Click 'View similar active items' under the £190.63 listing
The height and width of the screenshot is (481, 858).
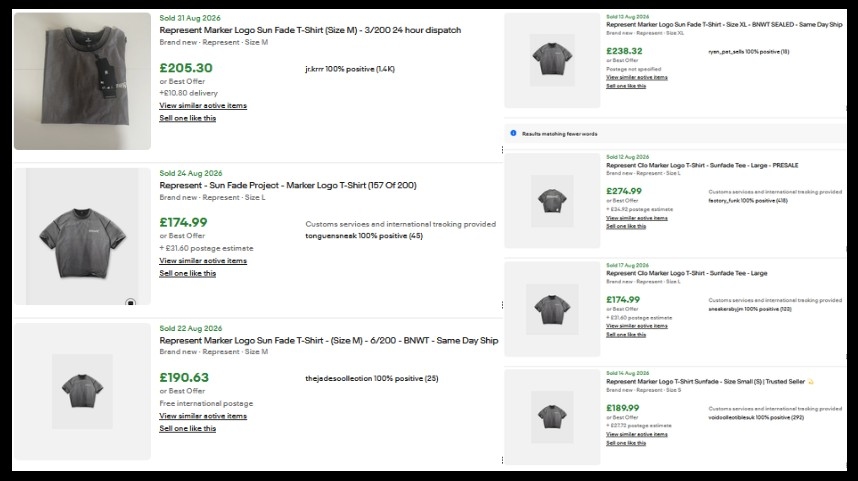pos(203,416)
